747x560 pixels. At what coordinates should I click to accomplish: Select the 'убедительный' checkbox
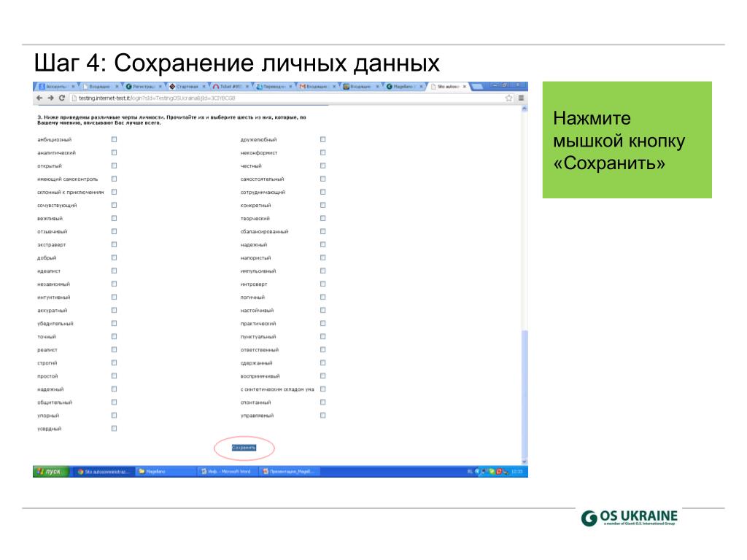(115, 323)
